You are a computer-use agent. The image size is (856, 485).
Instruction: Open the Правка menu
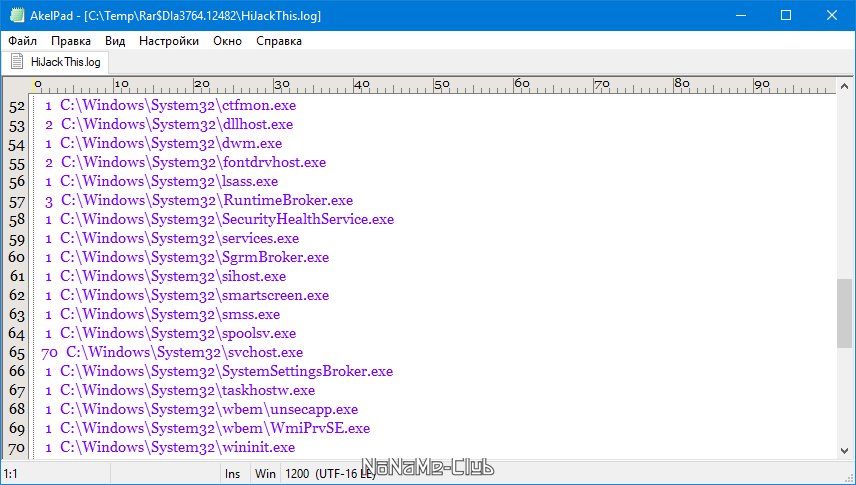point(71,41)
